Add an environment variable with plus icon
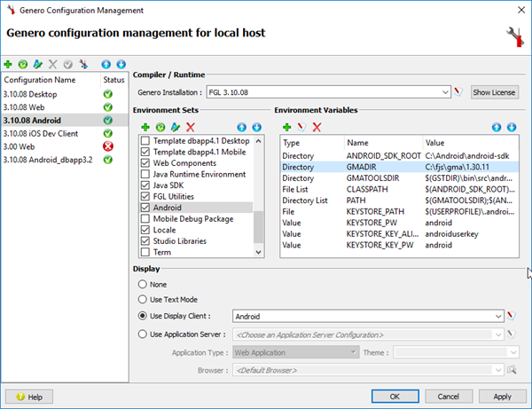The image size is (532, 409). click(x=286, y=127)
